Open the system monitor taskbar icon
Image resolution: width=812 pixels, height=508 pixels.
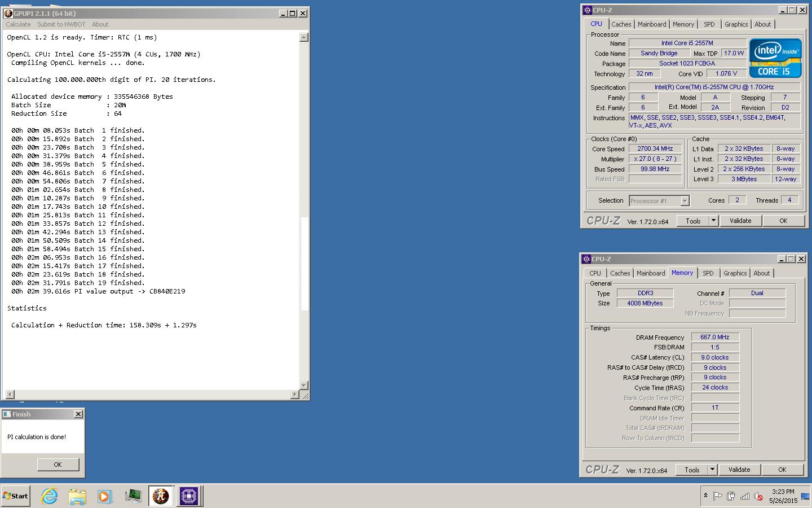pos(133,496)
